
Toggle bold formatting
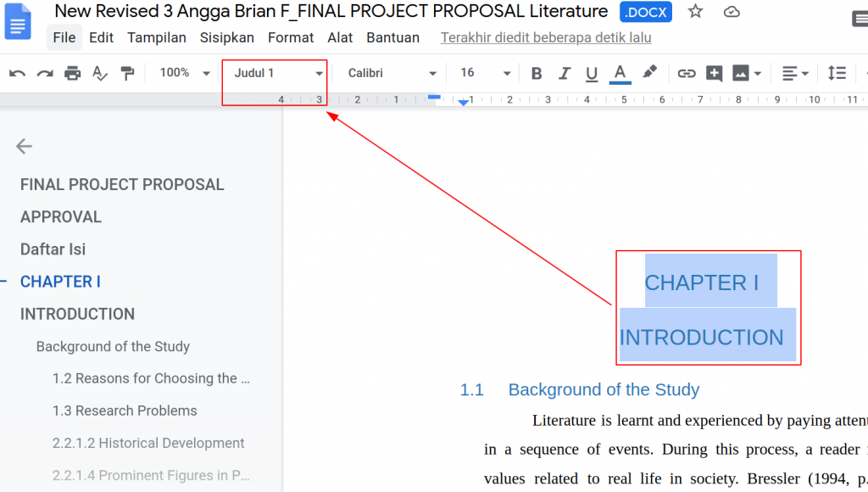537,74
